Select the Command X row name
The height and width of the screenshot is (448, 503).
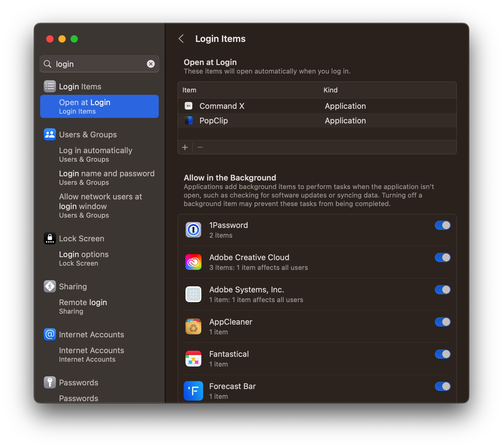coord(222,106)
